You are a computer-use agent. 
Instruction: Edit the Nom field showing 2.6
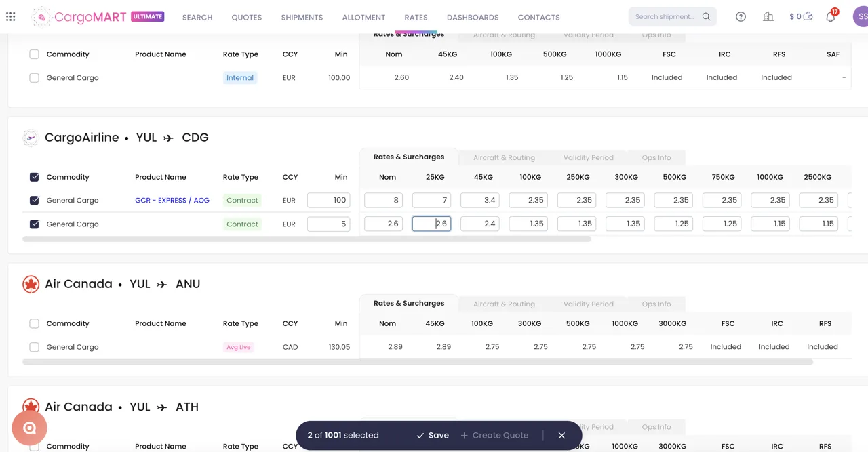[383, 224]
